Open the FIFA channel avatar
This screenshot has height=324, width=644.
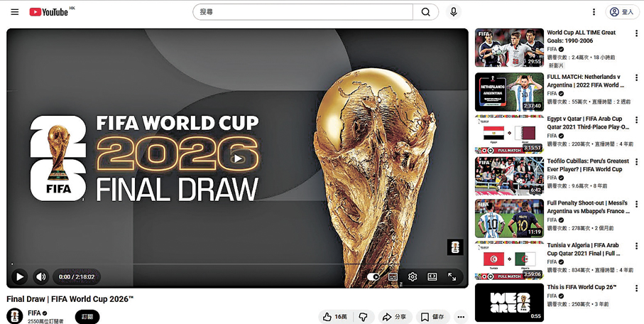[15, 315]
